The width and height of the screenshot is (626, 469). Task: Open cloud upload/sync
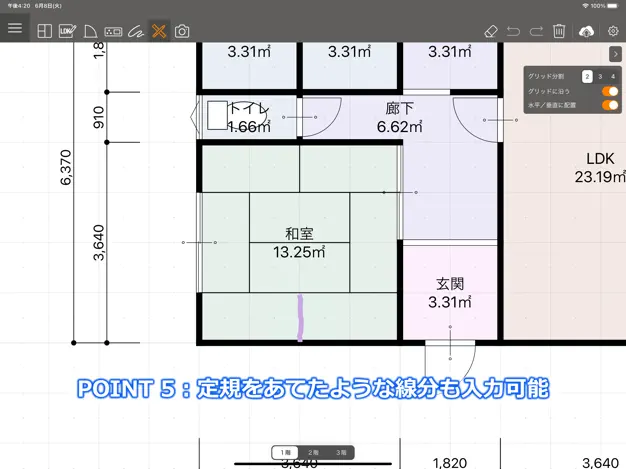(586, 31)
